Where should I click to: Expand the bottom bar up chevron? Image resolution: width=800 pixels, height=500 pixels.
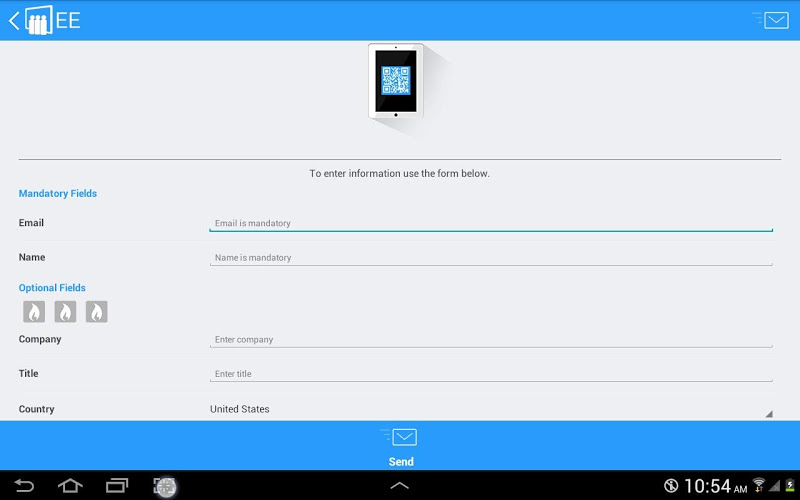tap(399, 486)
